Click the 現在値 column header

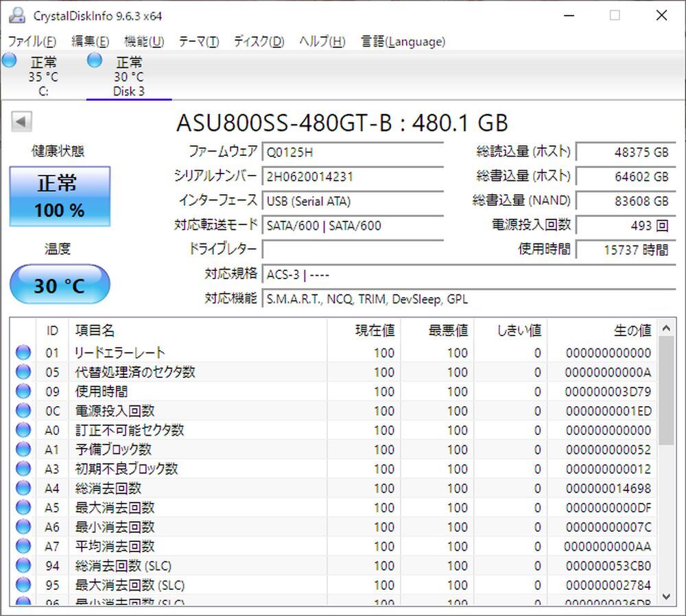click(x=364, y=331)
